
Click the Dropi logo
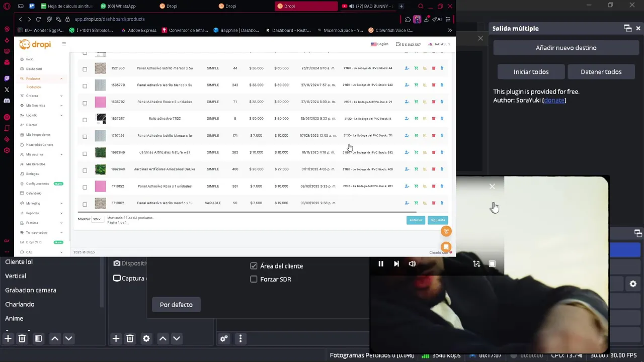(x=35, y=45)
